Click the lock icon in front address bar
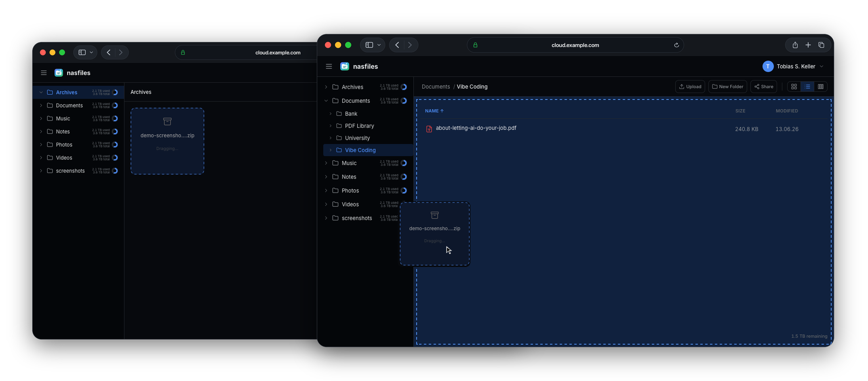Image resolution: width=868 pixels, height=381 pixels. tap(476, 45)
